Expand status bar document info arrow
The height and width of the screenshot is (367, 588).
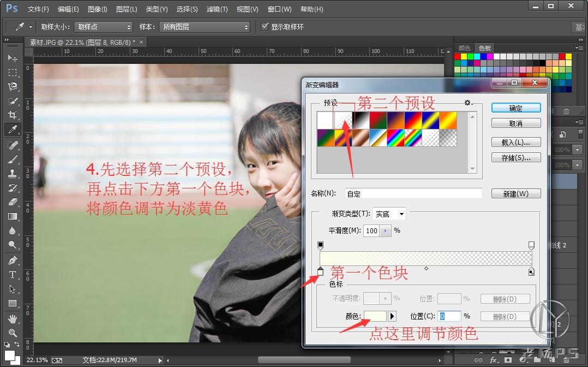(x=160, y=360)
